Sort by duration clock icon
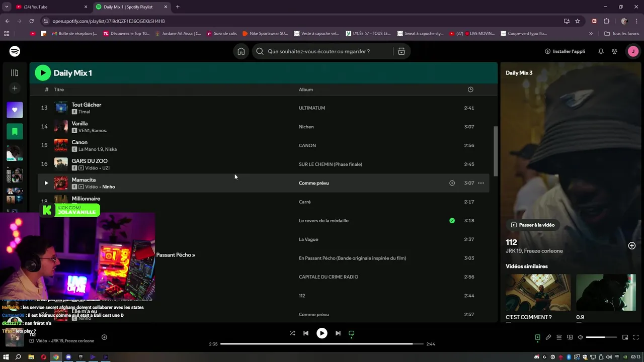Screen dimensions: 644x362 click(470, 89)
